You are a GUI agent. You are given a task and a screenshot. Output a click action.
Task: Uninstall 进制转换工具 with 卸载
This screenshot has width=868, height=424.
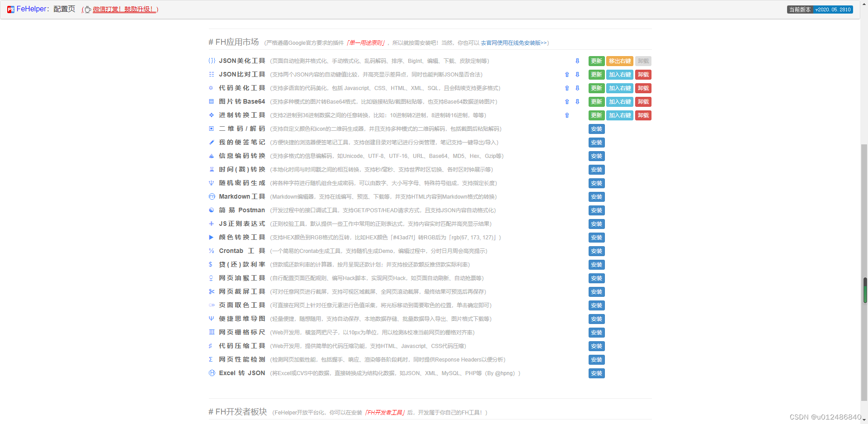[643, 115]
